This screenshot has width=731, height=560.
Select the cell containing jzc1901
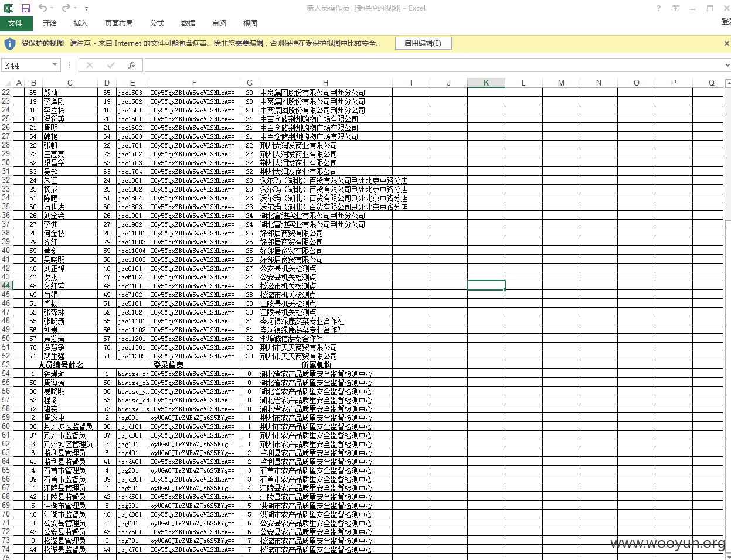pos(132,216)
